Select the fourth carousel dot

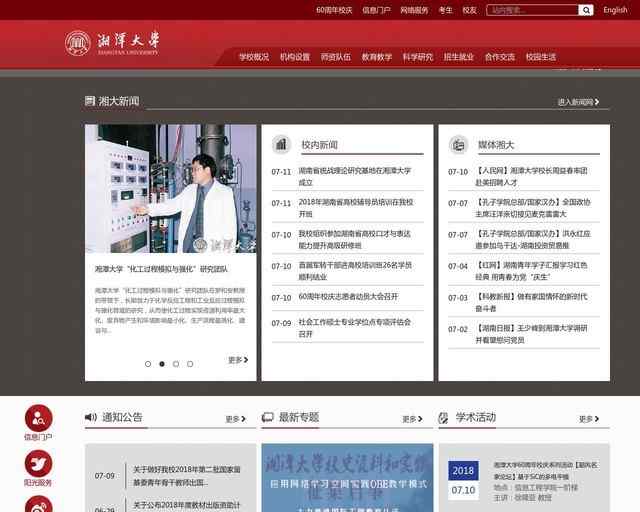(x=190, y=364)
